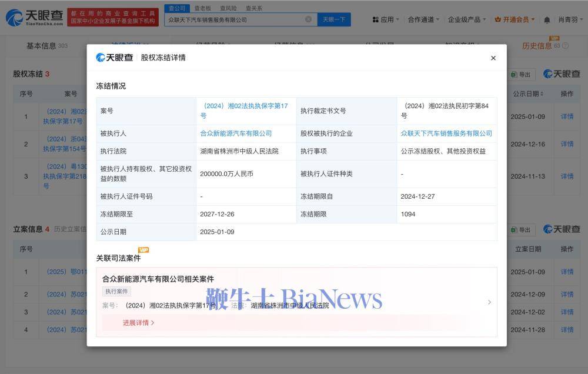Image resolution: width=588 pixels, height=374 pixels.
Task: Open 详情 for the 2025-01-09 立案信息 row
Action: 567,272
